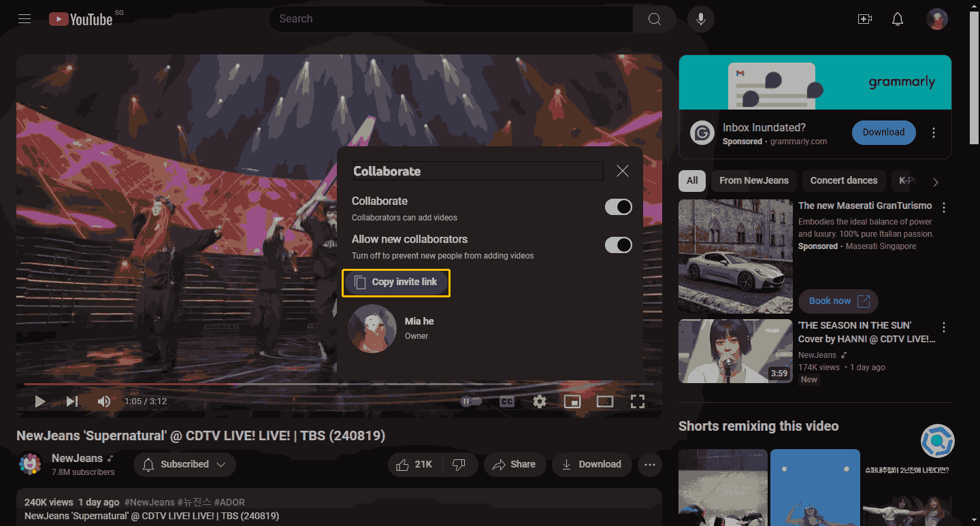
Task: Mute the video volume
Action: [104, 401]
